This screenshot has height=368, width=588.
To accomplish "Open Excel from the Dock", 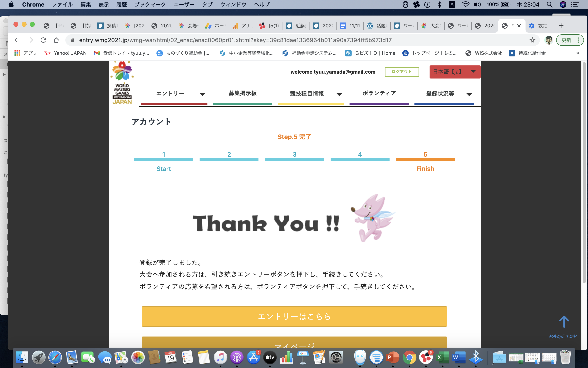I will point(442,357).
